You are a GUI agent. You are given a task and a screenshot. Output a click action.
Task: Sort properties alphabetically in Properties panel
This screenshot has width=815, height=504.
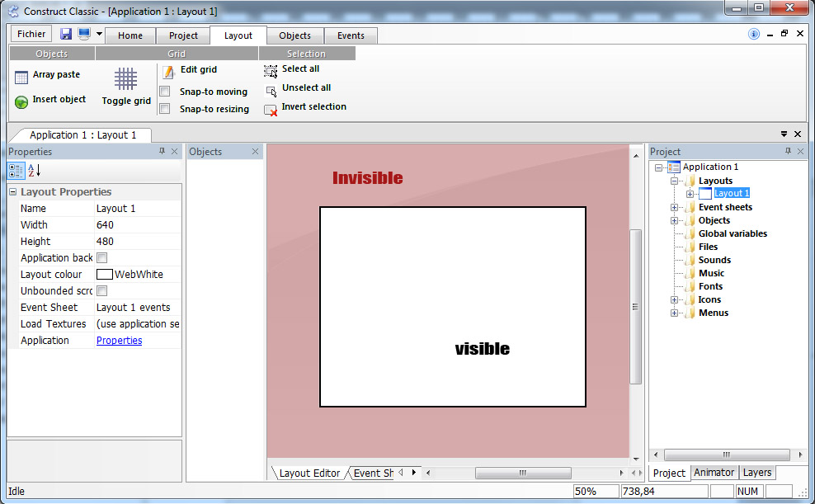[33, 170]
